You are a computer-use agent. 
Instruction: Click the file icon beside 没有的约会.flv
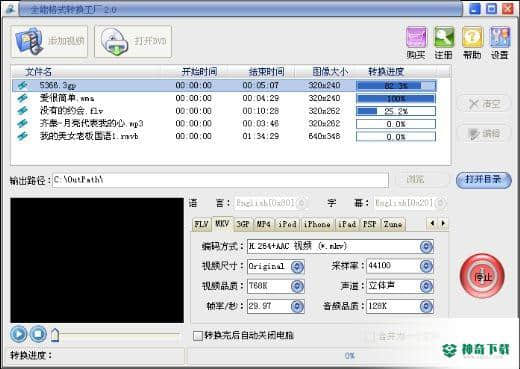(x=23, y=111)
